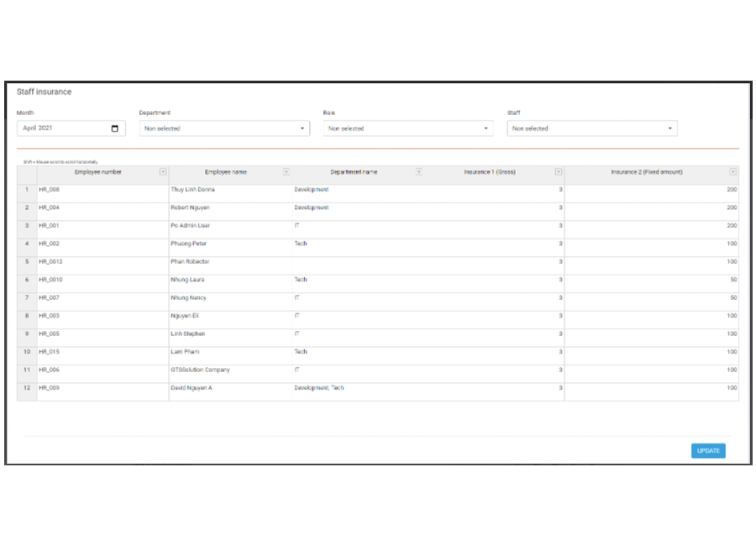Click the Insurance 2 (Fixed amount) filter icon
The width and height of the screenshot is (756, 546).
(732, 172)
